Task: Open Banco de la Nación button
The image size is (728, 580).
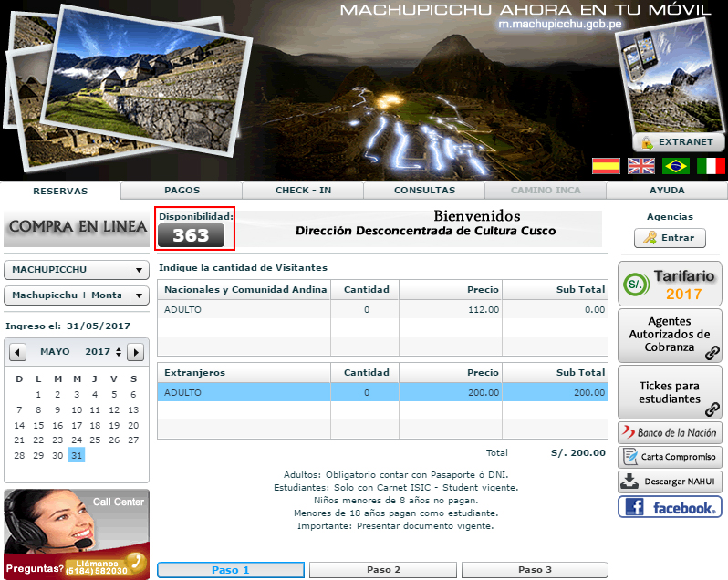Action: pyautogui.click(x=670, y=432)
